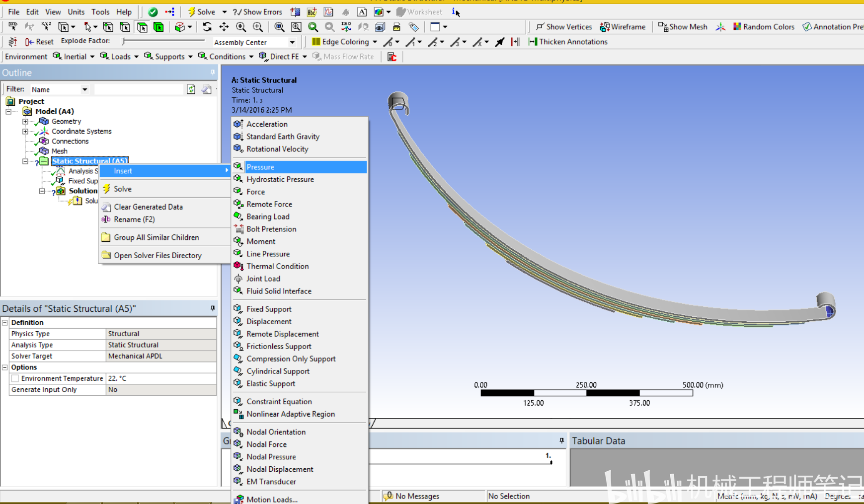Click the Vertex selection filter icon
Screen dimensions: 864x504
point(108,27)
